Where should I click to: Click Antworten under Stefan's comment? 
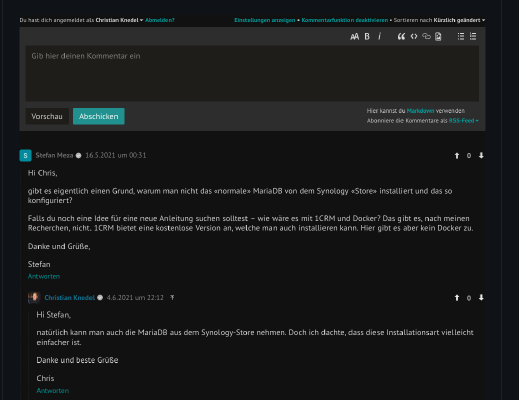point(44,276)
